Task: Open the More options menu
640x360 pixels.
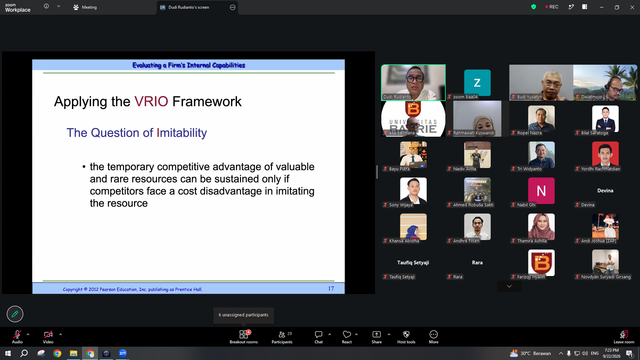Action: click(x=433, y=337)
